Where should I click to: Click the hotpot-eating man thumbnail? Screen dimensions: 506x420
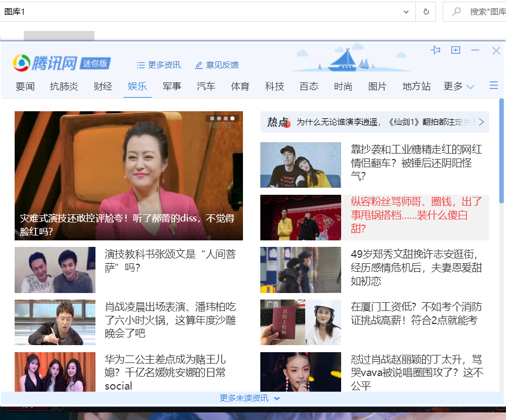pyautogui.click(x=55, y=322)
